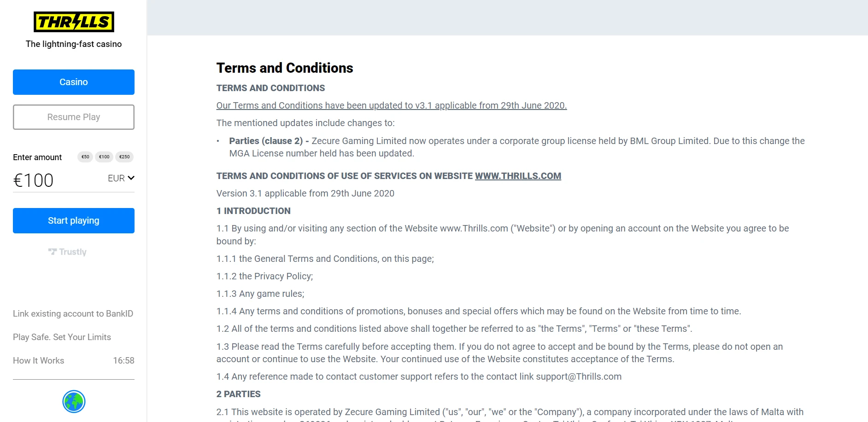Click the chevron next to EUR
Screen dimensions: 868x422
tap(131, 178)
